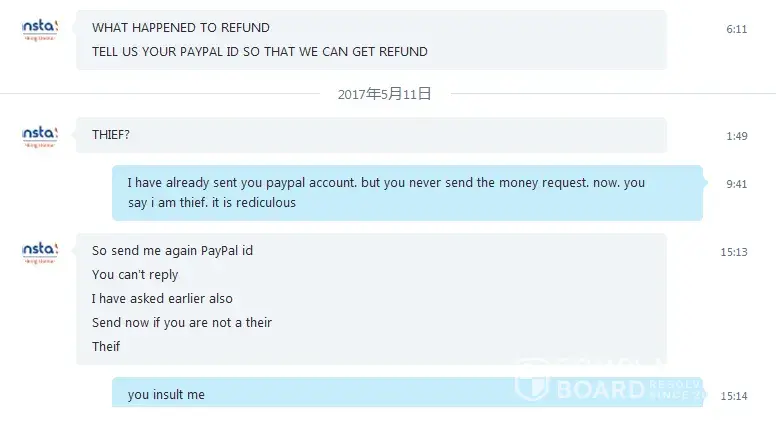Click the You can't reply message line

(x=135, y=275)
